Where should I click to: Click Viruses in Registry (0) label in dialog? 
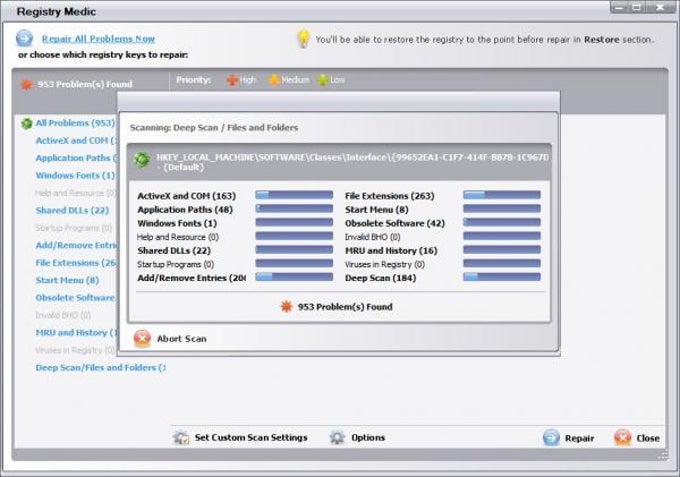385,264
